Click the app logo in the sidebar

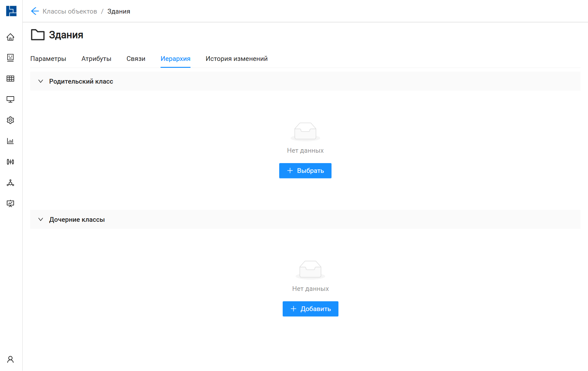pos(11,11)
